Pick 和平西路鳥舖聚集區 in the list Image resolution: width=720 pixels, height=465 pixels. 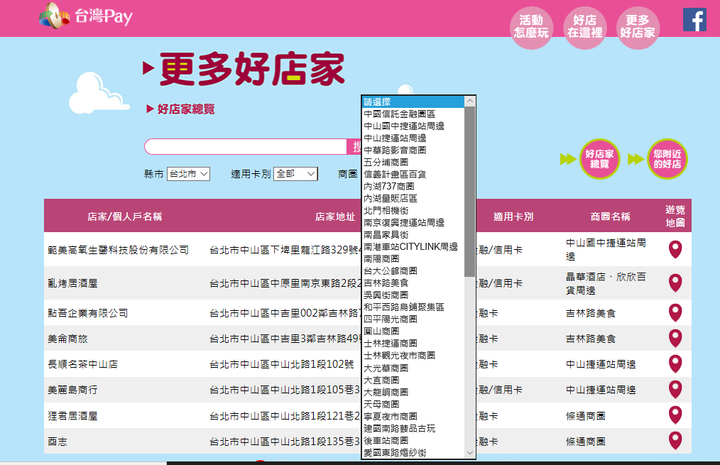coord(413,307)
